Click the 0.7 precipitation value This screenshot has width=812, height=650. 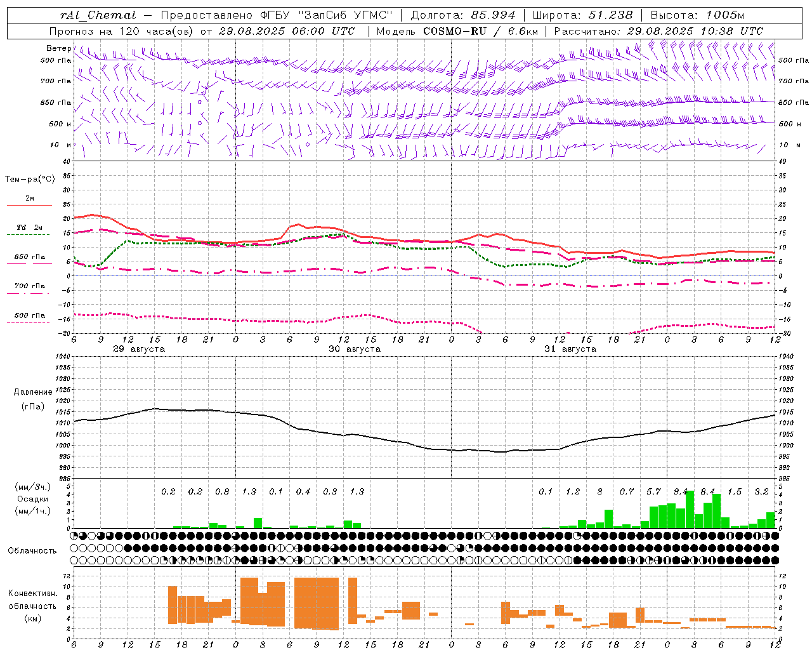tap(627, 492)
